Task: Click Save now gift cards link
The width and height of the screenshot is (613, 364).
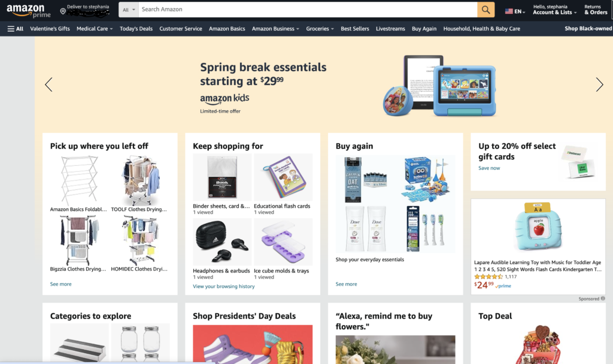Action: tap(489, 168)
